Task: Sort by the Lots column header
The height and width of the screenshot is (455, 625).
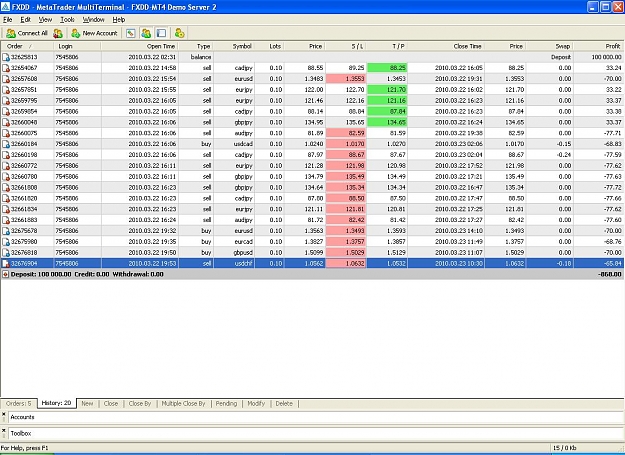Action: point(269,46)
